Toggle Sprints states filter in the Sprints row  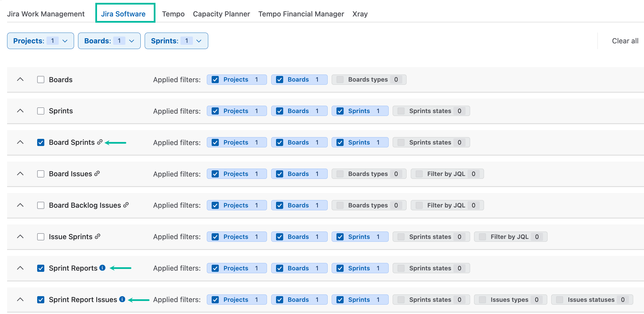click(431, 111)
